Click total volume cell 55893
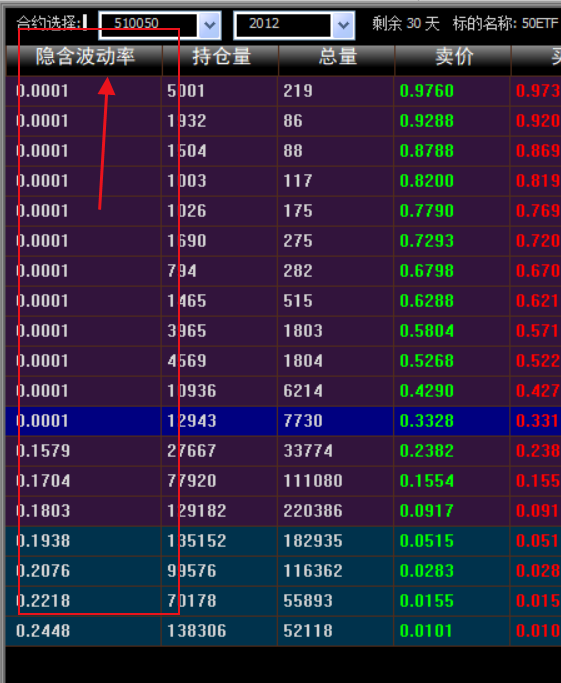Screen dimensions: 561x683 (x=308, y=601)
